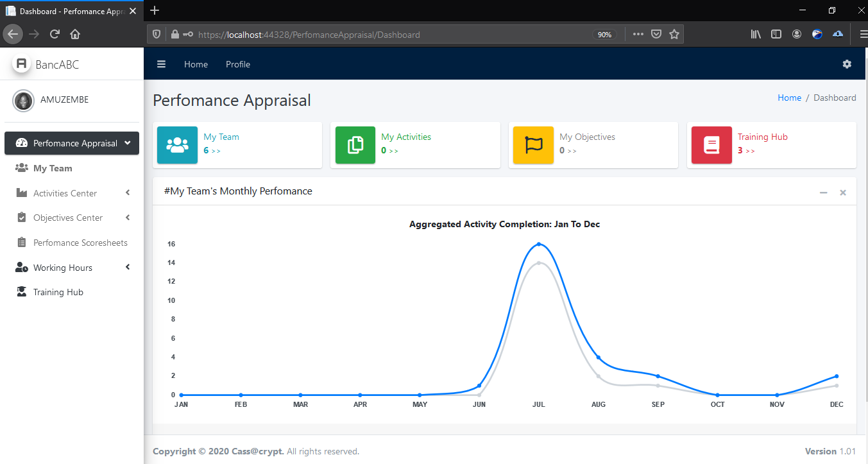Click the JUL peak data point on chart
This screenshot has height=464, width=868.
[x=538, y=244]
